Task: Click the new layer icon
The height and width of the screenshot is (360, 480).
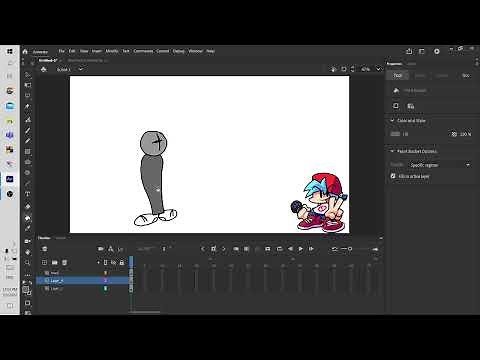Action: point(44,263)
